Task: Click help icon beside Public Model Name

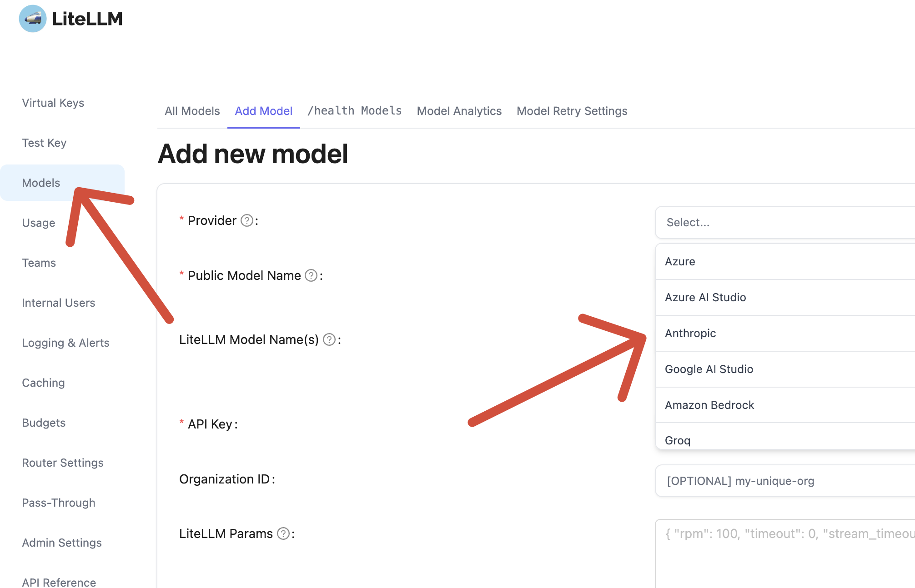Action: coord(311,276)
